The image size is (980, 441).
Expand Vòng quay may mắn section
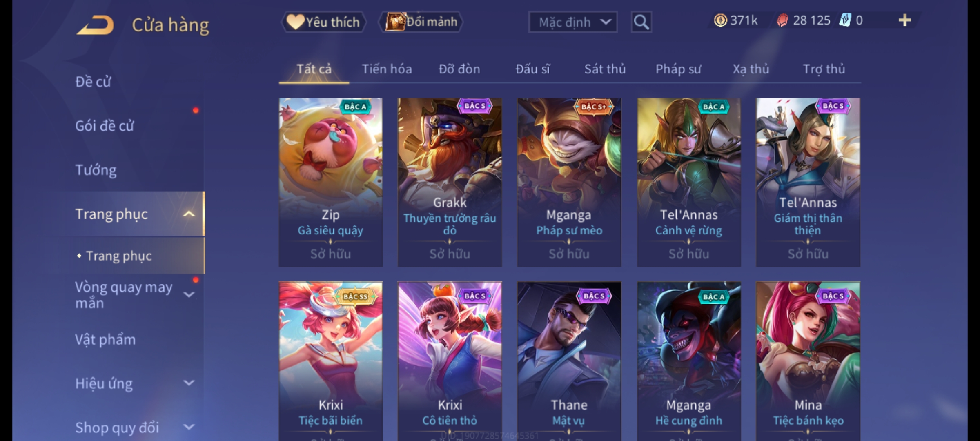coord(189,294)
